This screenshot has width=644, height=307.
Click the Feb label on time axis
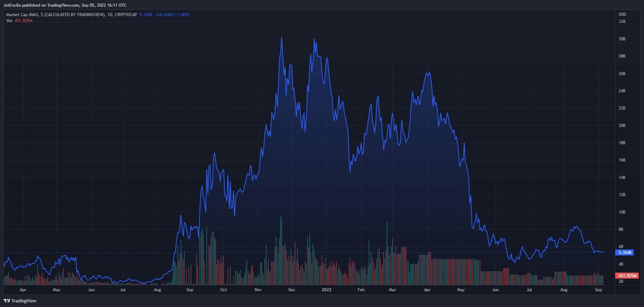point(361,290)
